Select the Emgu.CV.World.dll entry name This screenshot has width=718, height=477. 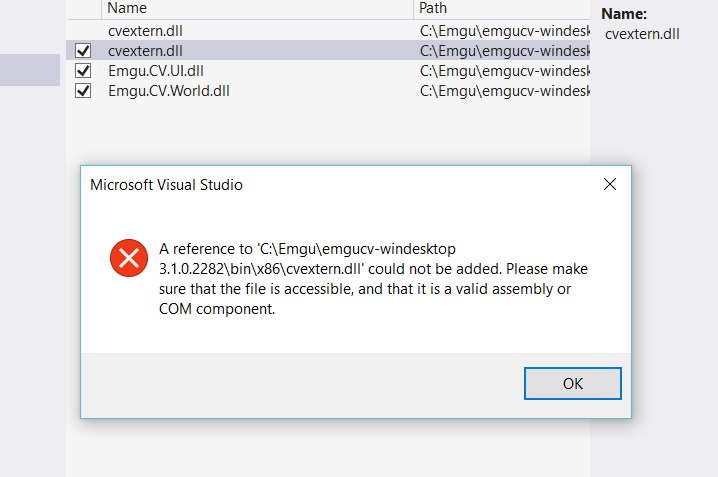click(169, 91)
